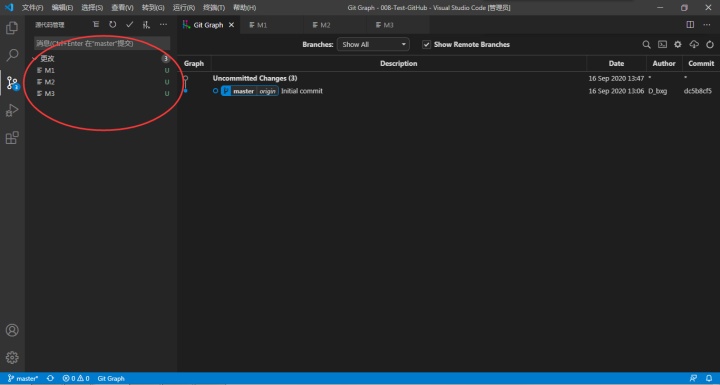The height and width of the screenshot is (385, 720).
Task: Toggle Show Remote Branches checkbox
Action: click(426, 45)
